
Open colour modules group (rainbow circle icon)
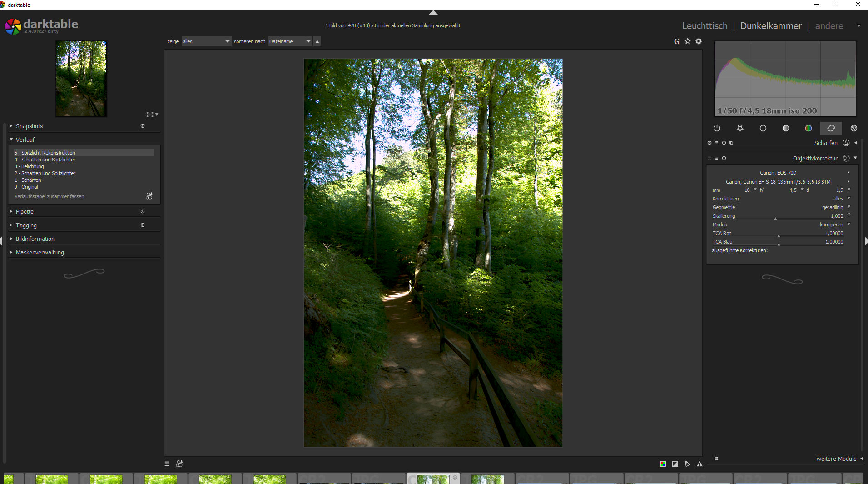(808, 128)
